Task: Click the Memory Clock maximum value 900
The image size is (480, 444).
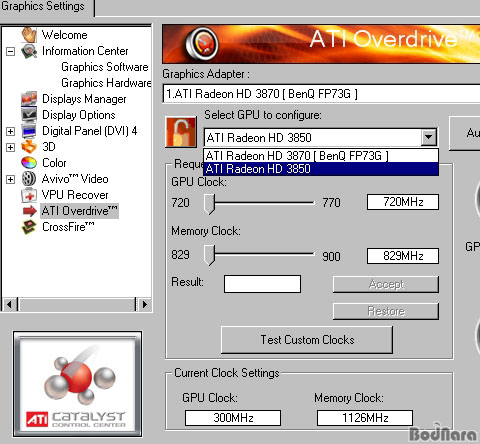Action: 331,256
